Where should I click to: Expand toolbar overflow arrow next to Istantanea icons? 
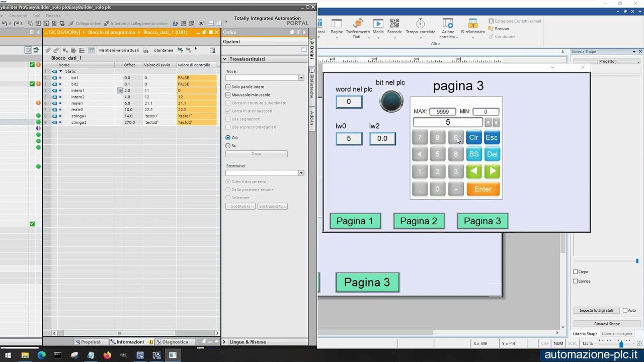(196, 49)
